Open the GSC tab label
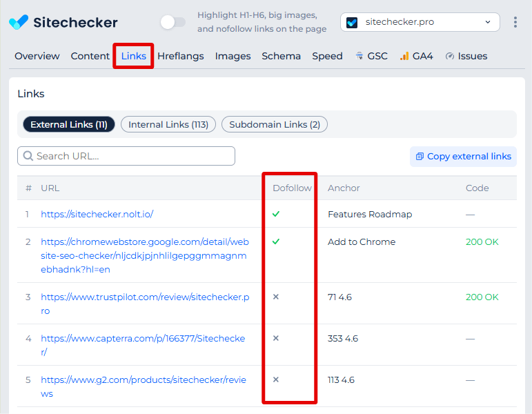Screen dimensions: 532x414 pos(377,56)
